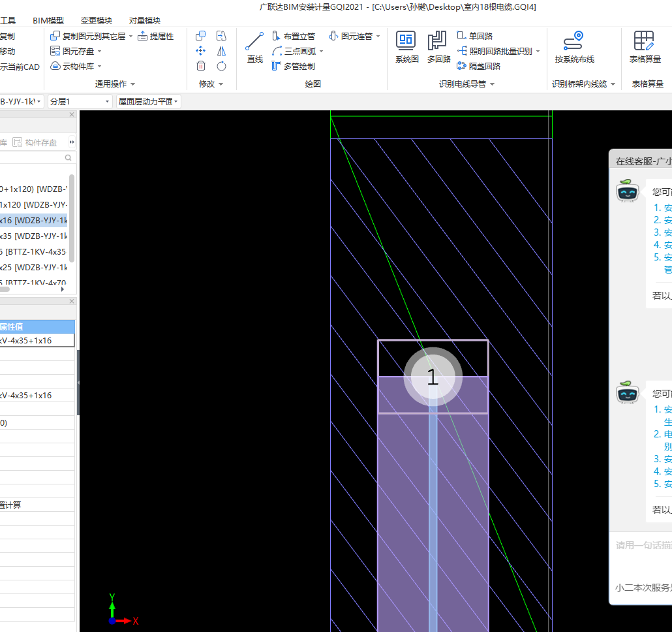The height and width of the screenshot is (632, 672).
Task: Open the 系统图 system diagram tool
Action: coord(406,48)
